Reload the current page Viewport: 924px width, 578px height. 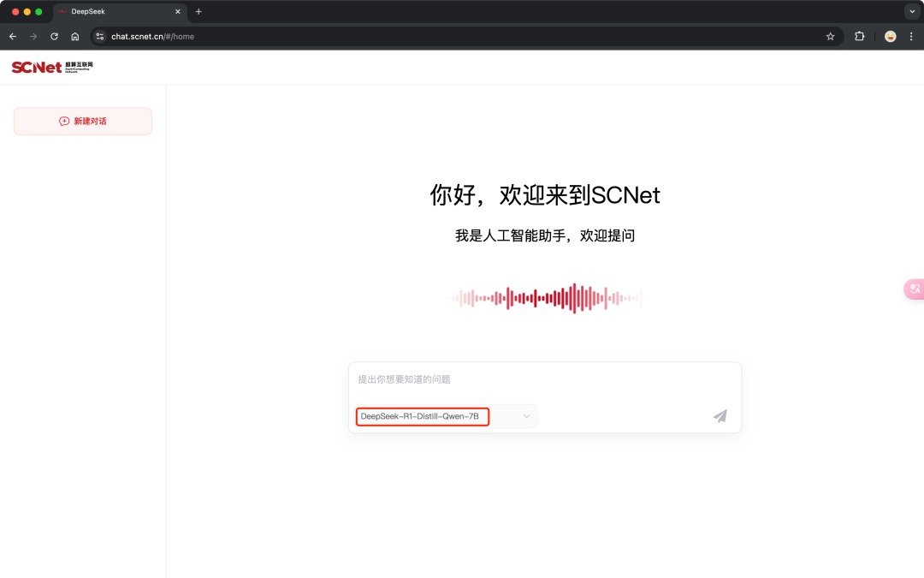54,37
